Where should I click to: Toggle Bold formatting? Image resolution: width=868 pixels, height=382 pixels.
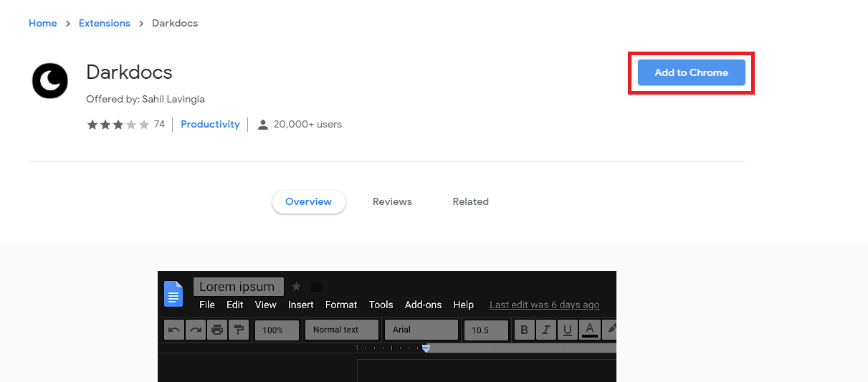point(525,330)
